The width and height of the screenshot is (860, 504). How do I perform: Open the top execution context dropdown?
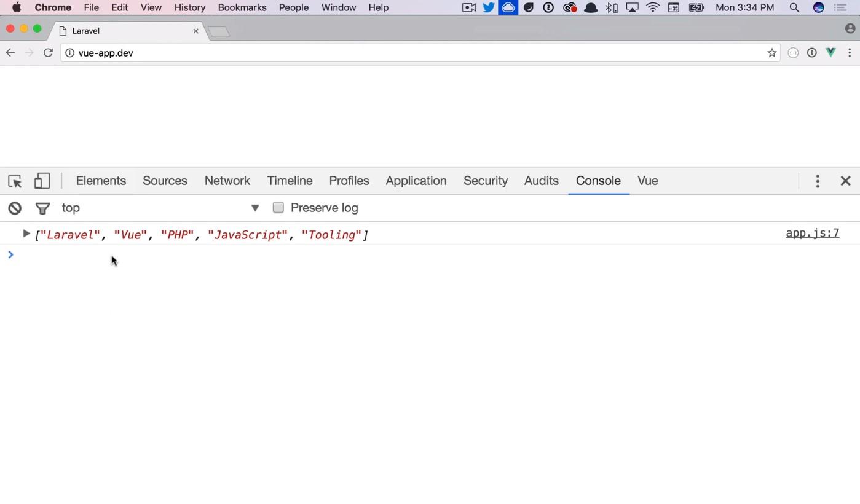pyautogui.click(x=160, y=208)
